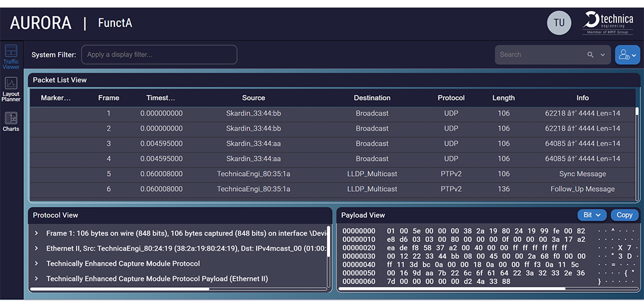Viewport: 644px width, 308px height.
Task: Open the Bit format dropdown
Action: (591, 215)
